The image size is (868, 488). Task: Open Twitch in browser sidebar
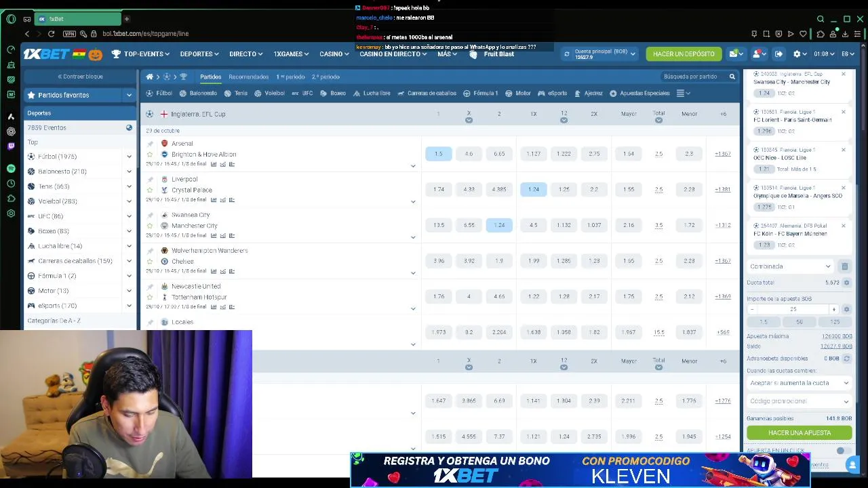11,146
